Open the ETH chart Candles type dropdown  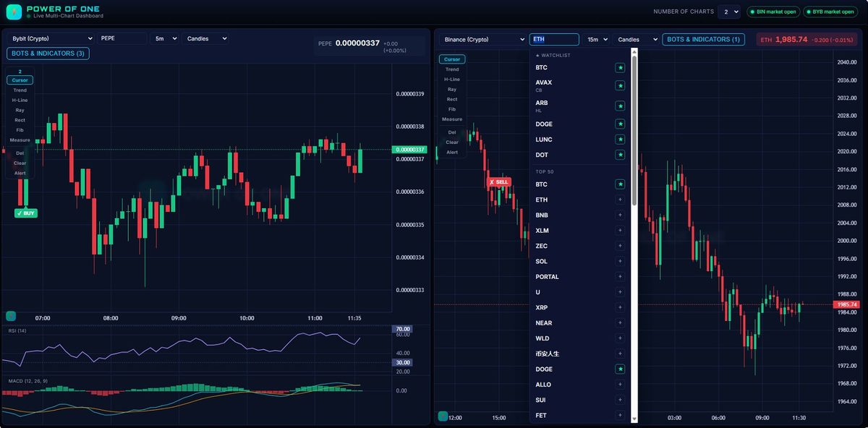[x=637, y=40]
